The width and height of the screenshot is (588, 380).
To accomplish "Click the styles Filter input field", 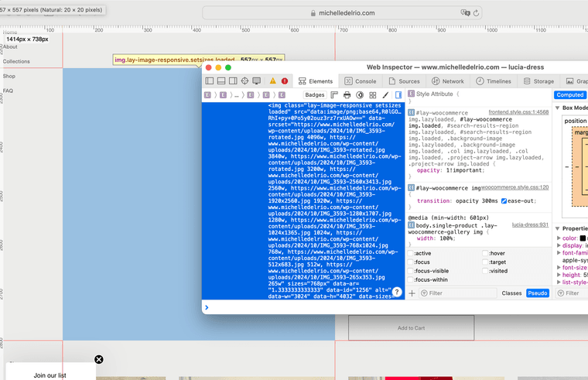I will pyautogui.click(x=456, y=293).
